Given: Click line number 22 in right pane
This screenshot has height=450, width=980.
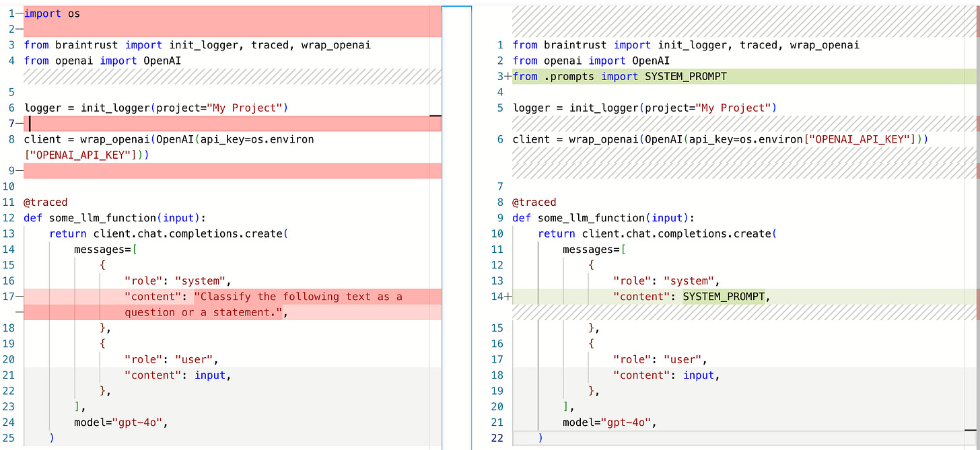Looking at the screenshot, I should 497,438.
